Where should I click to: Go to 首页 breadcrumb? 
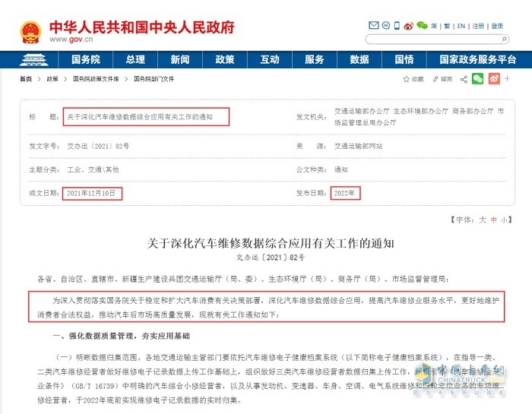click(x=26, y=79)
